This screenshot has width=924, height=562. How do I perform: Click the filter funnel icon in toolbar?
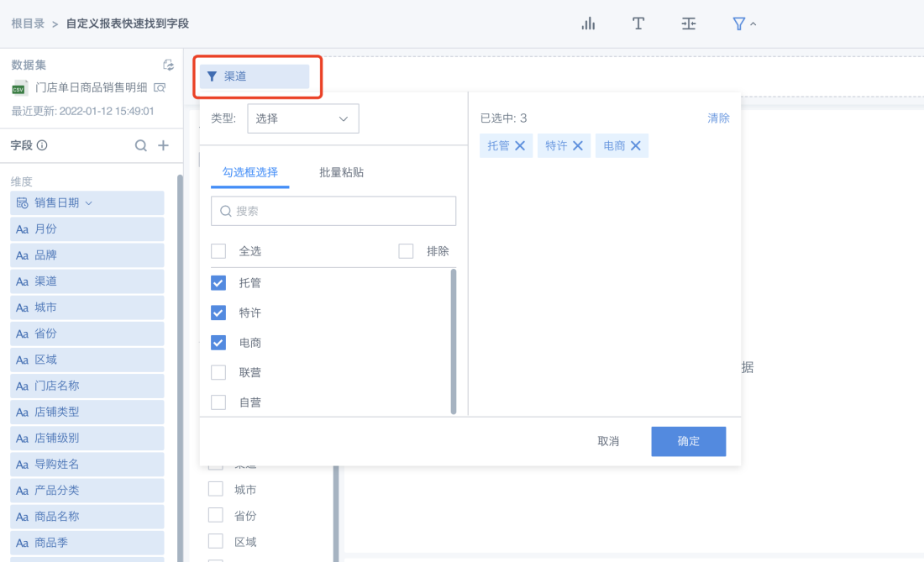click(x=738, y=24)
